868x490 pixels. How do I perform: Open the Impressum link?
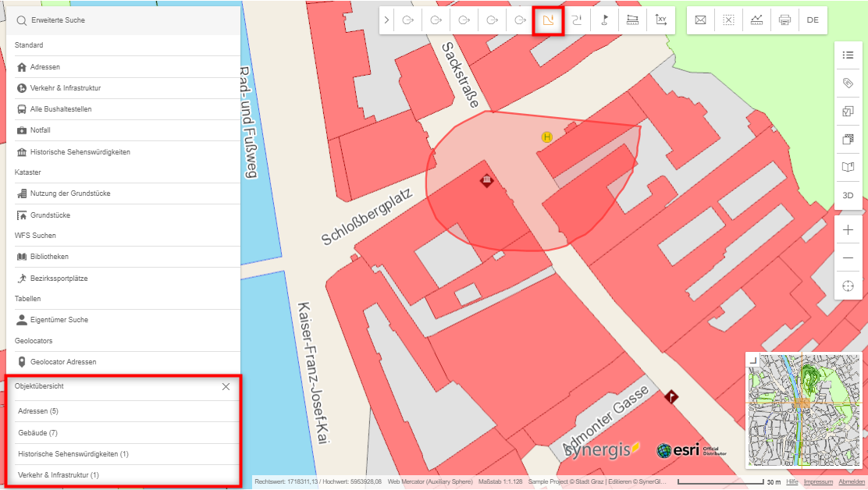pyautogui.click(x=818, y=482)
